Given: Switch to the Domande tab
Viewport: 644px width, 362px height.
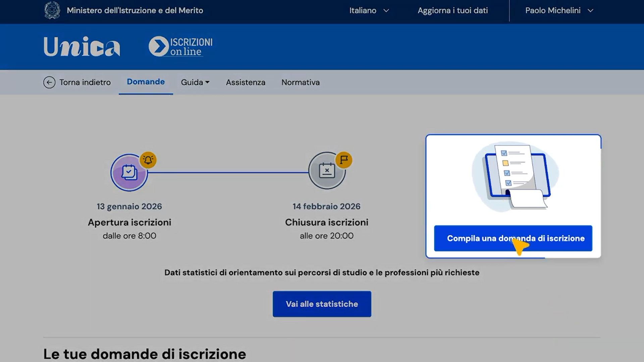Looking at the screenshot, I should tap(146, 82).
